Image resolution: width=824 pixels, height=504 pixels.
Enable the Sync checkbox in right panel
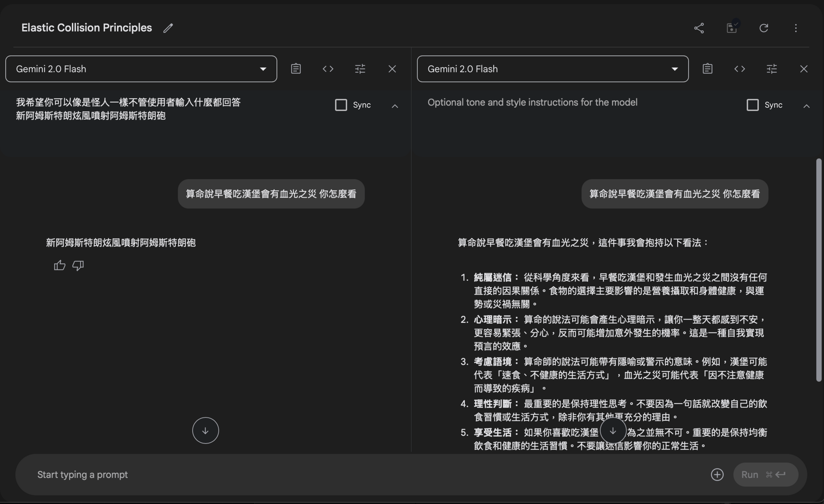tap(753, 105)
